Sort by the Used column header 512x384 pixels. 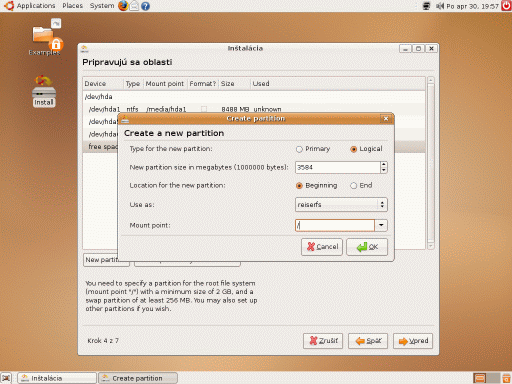tap(337, 84)
